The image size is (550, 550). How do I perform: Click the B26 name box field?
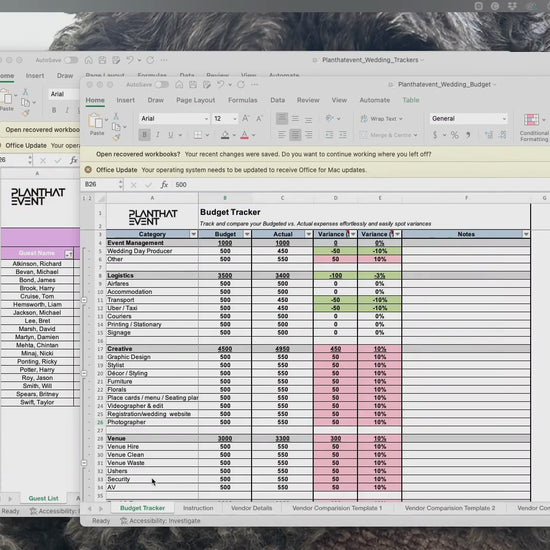click(101, 185)
